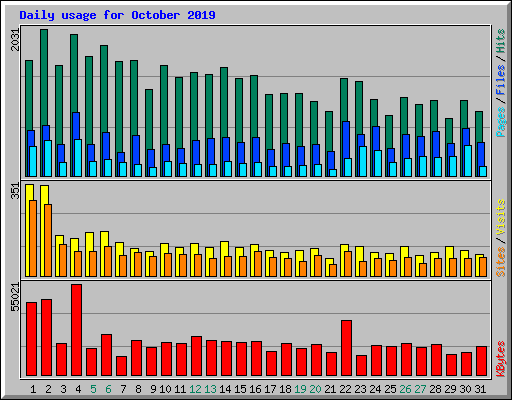512x400 pixels.
Task: Click the blue 'Files' legend label
Action: (501, 79)
